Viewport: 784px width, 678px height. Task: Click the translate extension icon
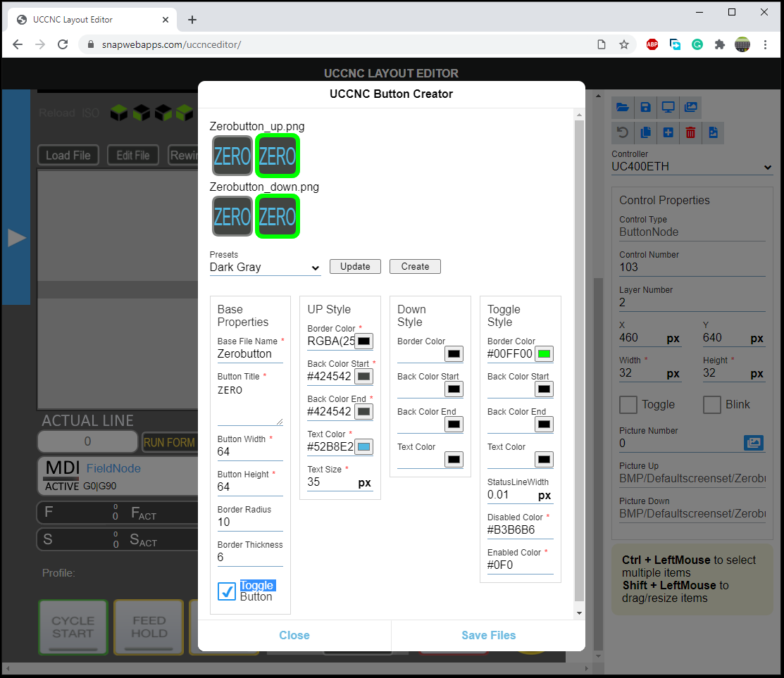(x=675, y=44)
